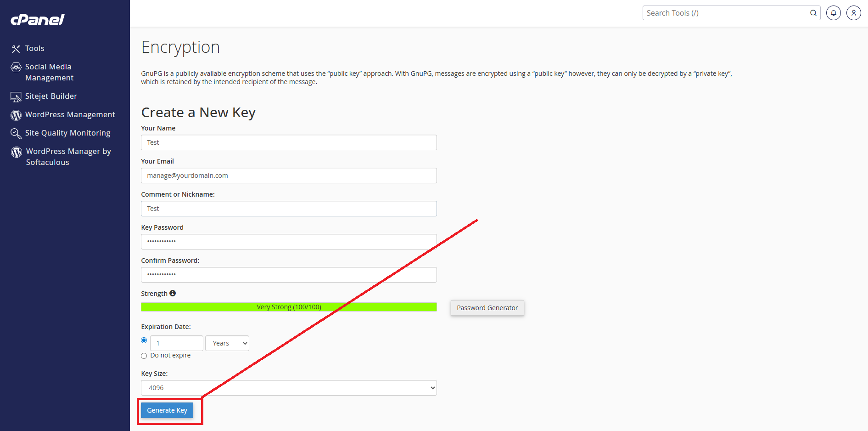This screenshot has width=868, height=431.
Task: Click the Site Quality Monitoring magnifier icon
Action: click(x=16, y=133)
